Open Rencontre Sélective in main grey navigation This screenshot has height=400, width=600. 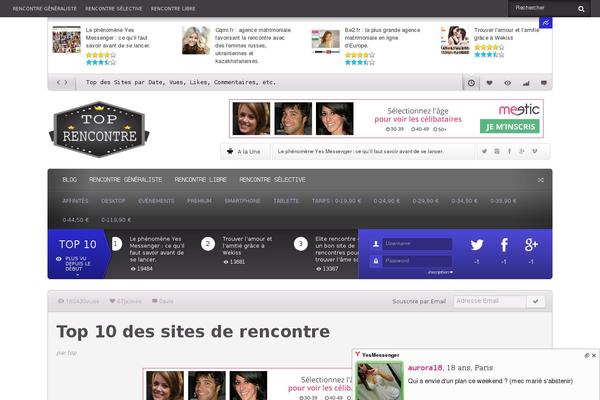click(x=272, y=180)
